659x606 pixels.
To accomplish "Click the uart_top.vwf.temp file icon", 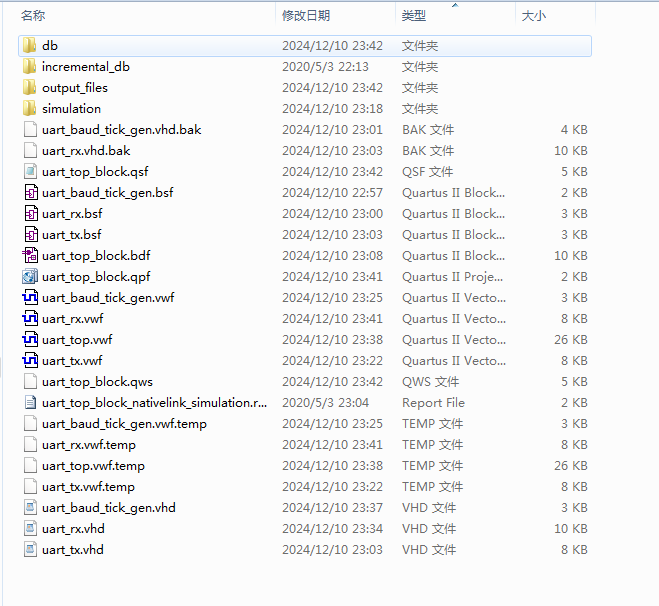I will (x=30, y=466).
